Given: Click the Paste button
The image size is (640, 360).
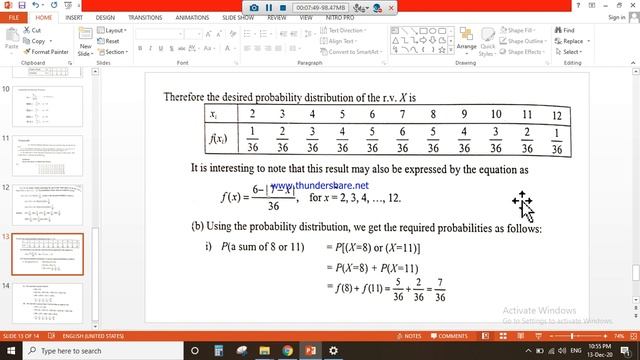Looking at the screenshot, I should pyautogui.click(x=11, y=39).
